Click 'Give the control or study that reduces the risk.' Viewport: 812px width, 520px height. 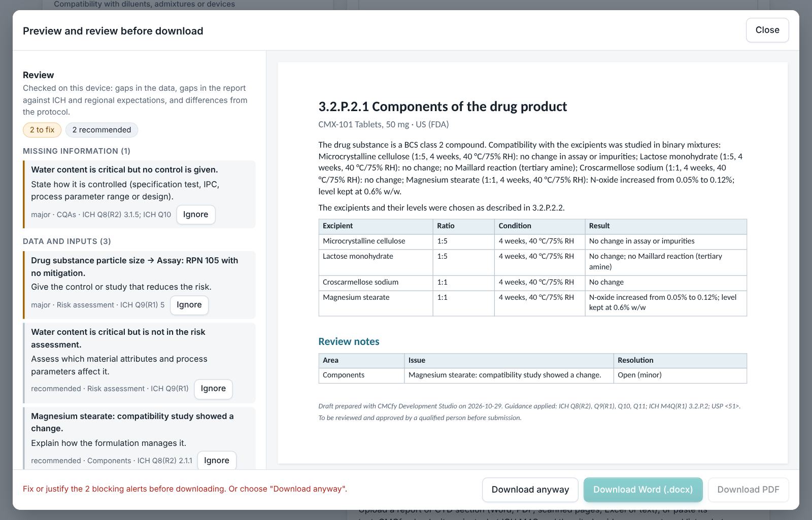(121, 287)
